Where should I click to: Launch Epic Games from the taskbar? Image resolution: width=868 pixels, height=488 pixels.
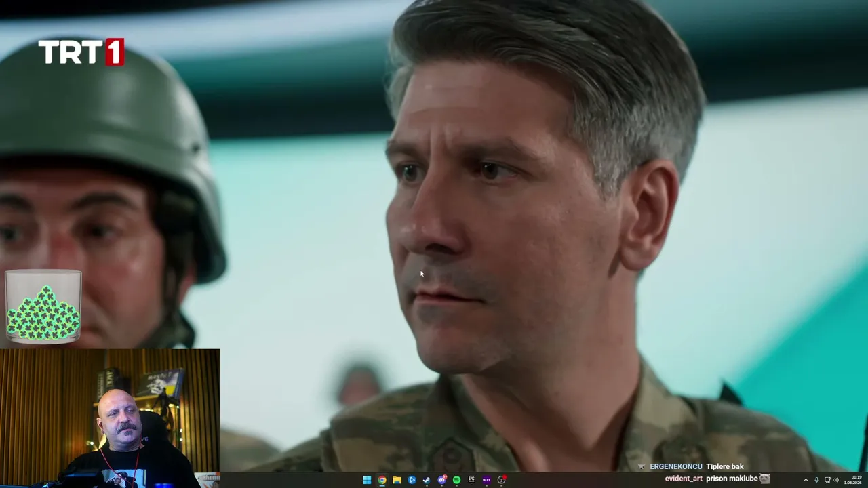coord(471,480)
